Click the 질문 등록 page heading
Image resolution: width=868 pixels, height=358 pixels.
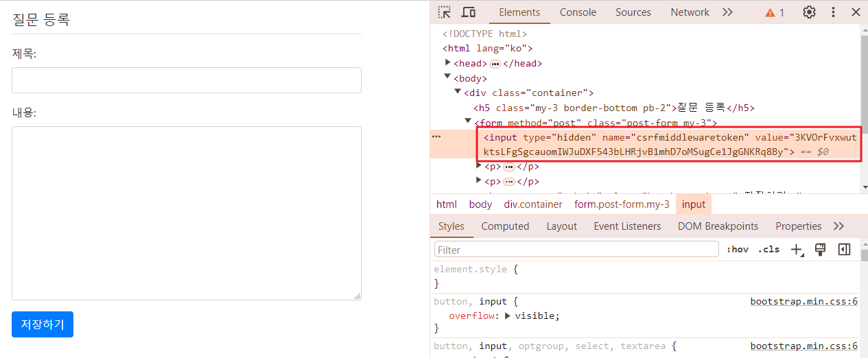tap(40, 19)
